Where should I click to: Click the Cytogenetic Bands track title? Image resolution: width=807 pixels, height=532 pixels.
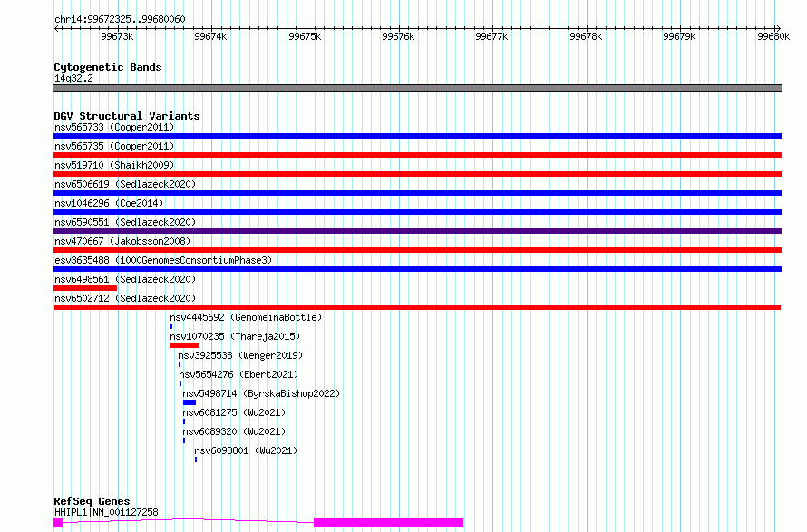click(108, 67)
